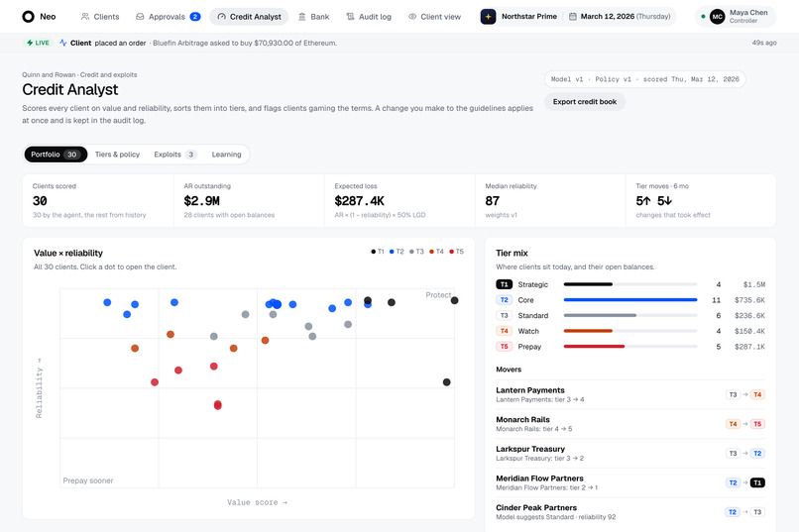Click the Prepay tier red bar
Viewport: 799px width, 532px height.
tap(594, 347)
